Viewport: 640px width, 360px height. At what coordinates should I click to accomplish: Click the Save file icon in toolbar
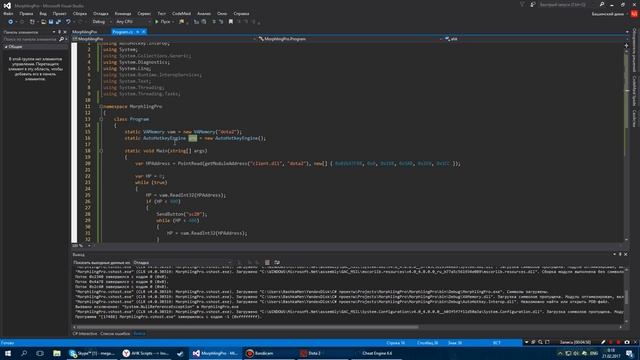pos(51,22)
